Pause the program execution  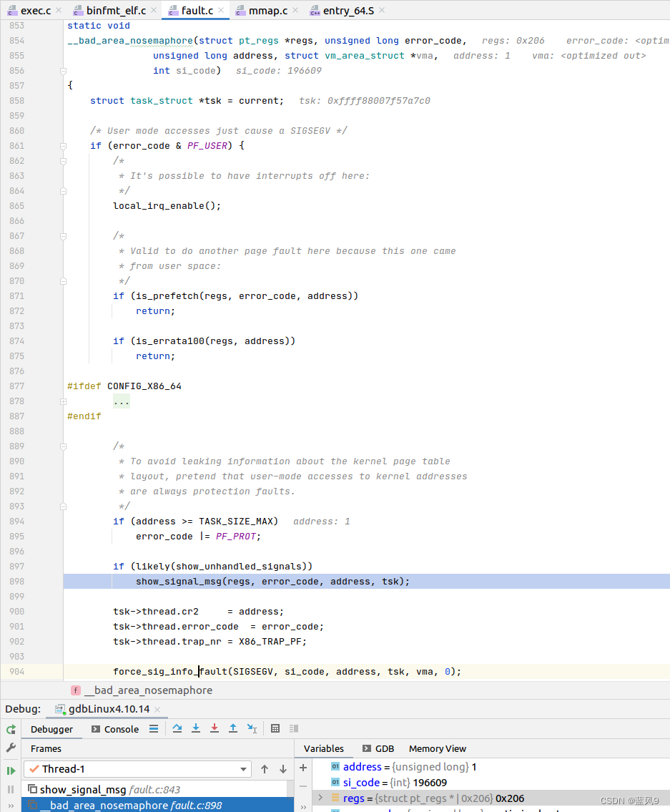pyautogui.click(x=11, y=789)
